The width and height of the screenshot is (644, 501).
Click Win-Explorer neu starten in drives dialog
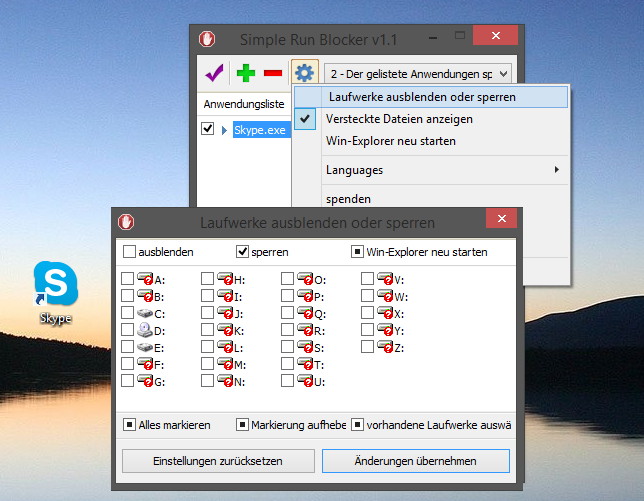point(419,252)
